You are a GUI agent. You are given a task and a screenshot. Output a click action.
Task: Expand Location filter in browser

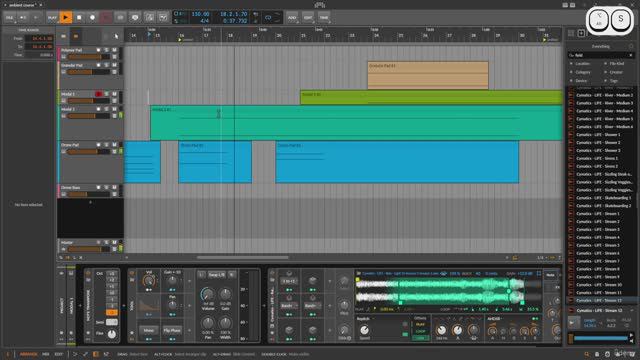click(x=581, y=64)
